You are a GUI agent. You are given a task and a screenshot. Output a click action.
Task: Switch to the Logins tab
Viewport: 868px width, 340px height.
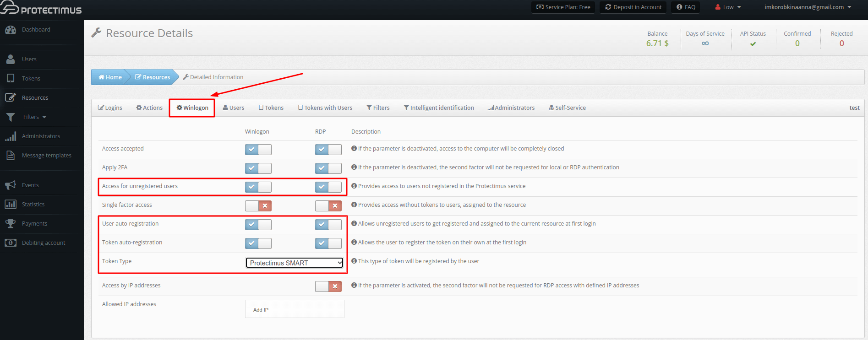point(110,108)
